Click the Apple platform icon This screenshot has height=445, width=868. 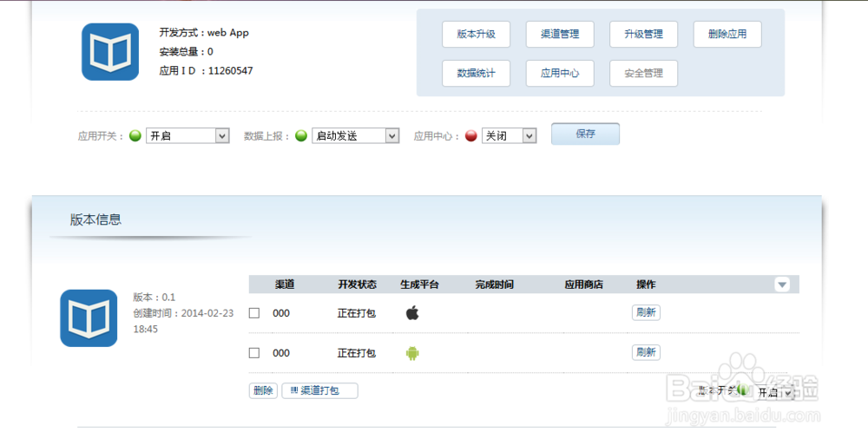(412, 313)
